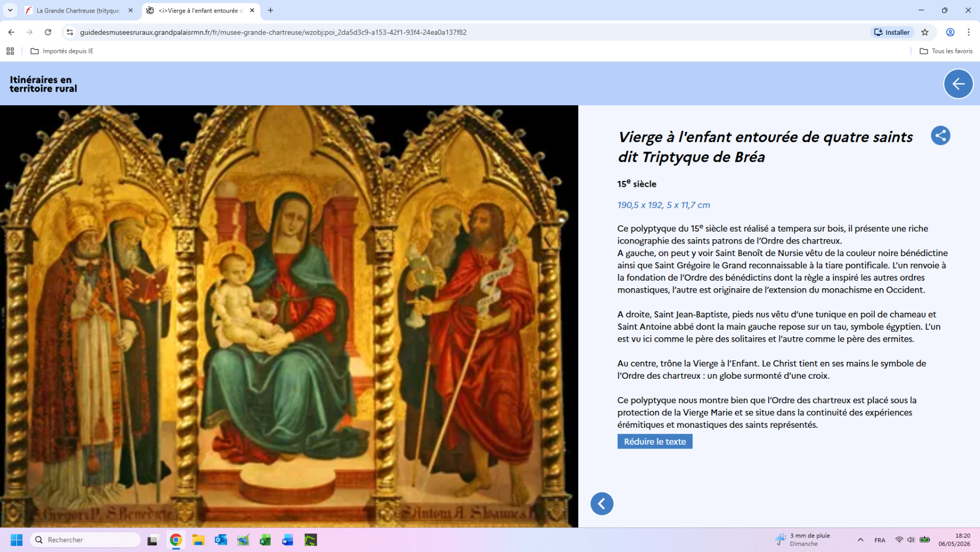The image size is (980, 552).
Task: Restore down the Chrome window
Action: click(x=945, y=10)
